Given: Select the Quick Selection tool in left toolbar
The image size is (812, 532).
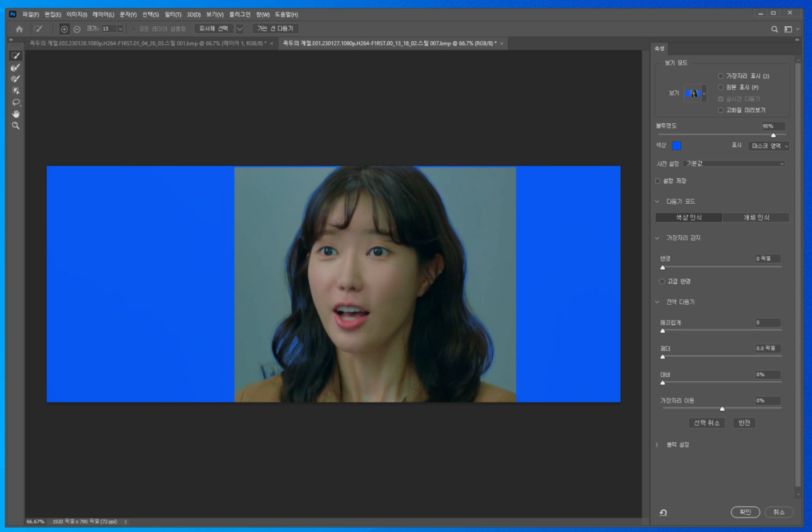Looking at the screenshot, I should tap(16, 55).
